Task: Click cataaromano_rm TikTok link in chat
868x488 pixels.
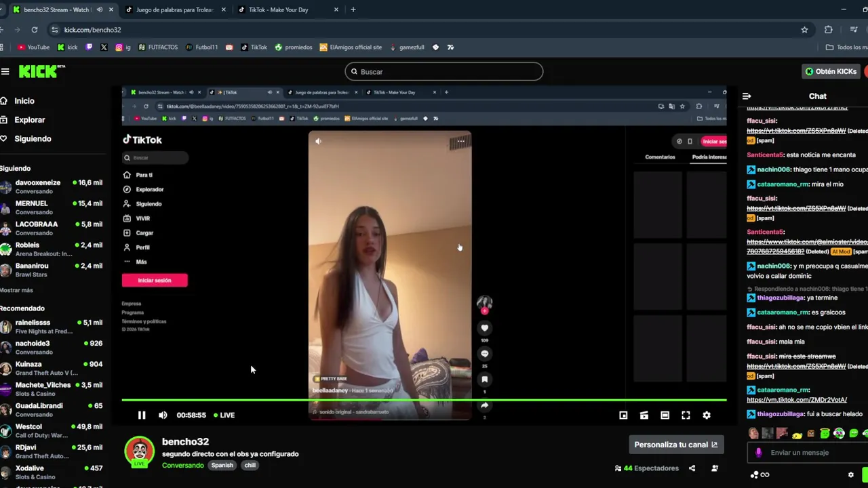Action: pos(797,400)
